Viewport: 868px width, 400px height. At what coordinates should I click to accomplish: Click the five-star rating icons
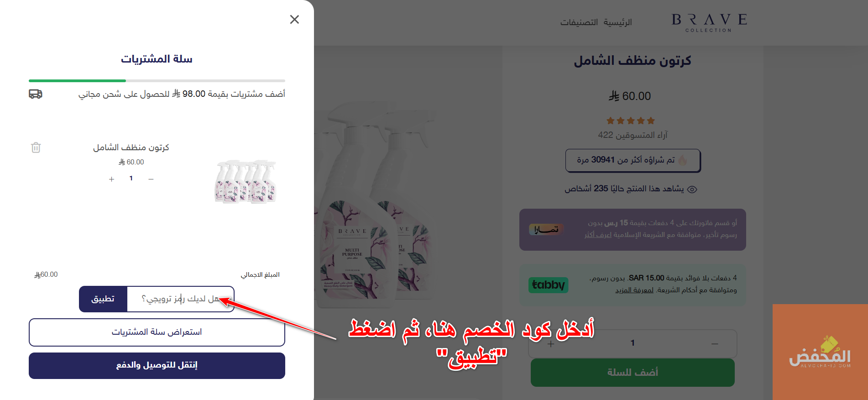[x=631, y=121]
